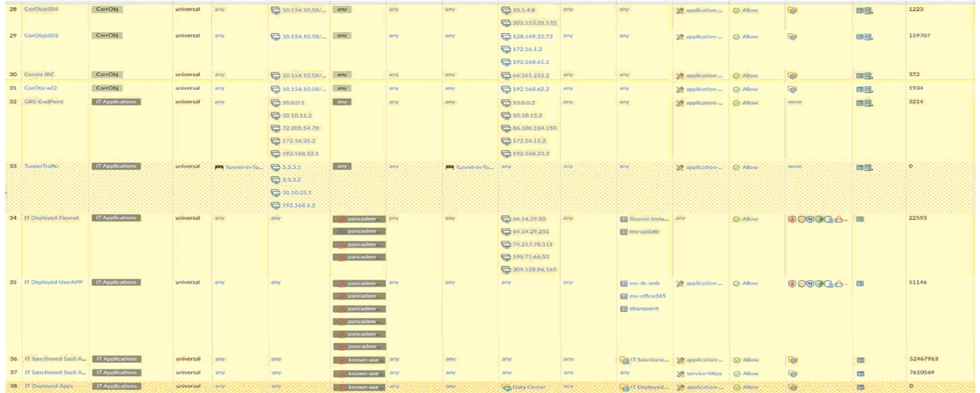Viewport: 980px width, 393px height.
Task: Click service-https in rule 37
Action: coord(703,374)
